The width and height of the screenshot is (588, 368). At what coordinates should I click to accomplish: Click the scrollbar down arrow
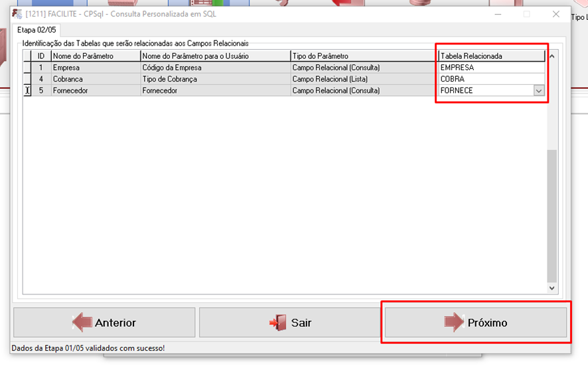(551, 288)
